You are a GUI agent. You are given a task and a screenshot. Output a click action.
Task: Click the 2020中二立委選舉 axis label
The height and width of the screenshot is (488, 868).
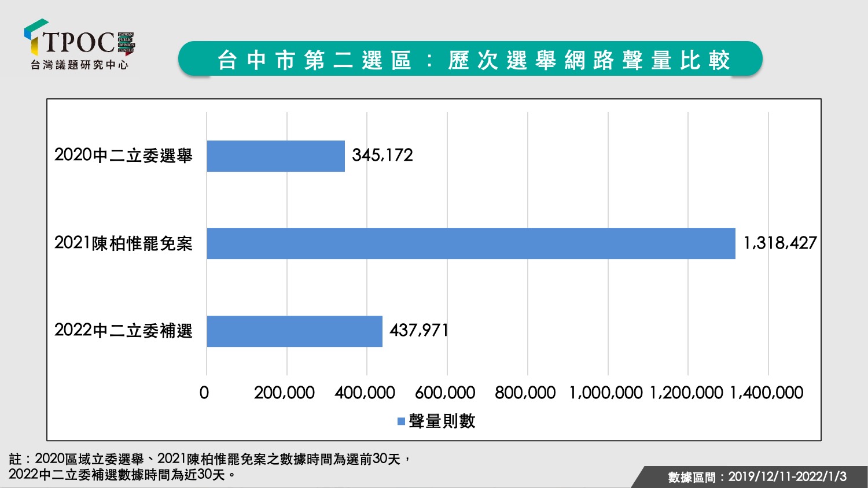coord(123,156)
